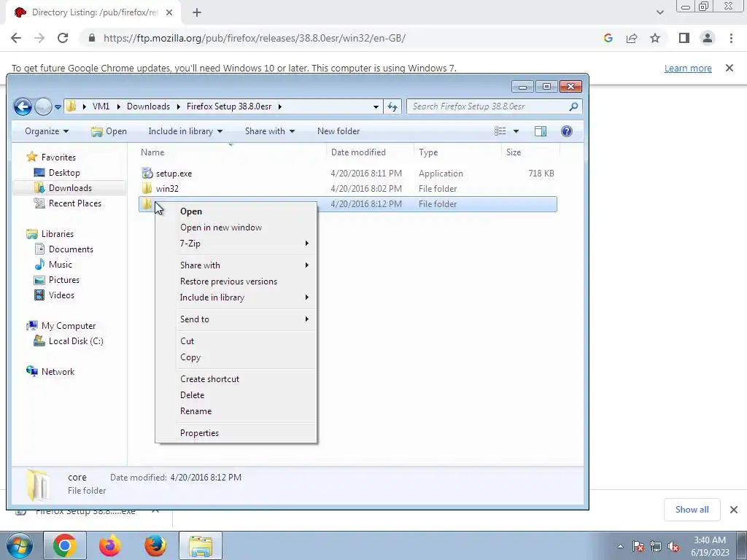Show hidden tray icons arrow
Viewport: 747px width, 560px height.
(620, 546)
